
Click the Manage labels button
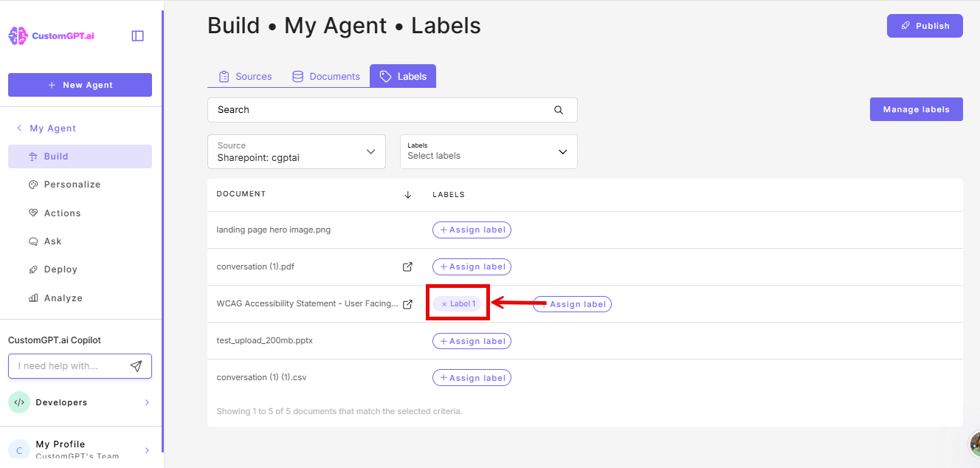917,109
